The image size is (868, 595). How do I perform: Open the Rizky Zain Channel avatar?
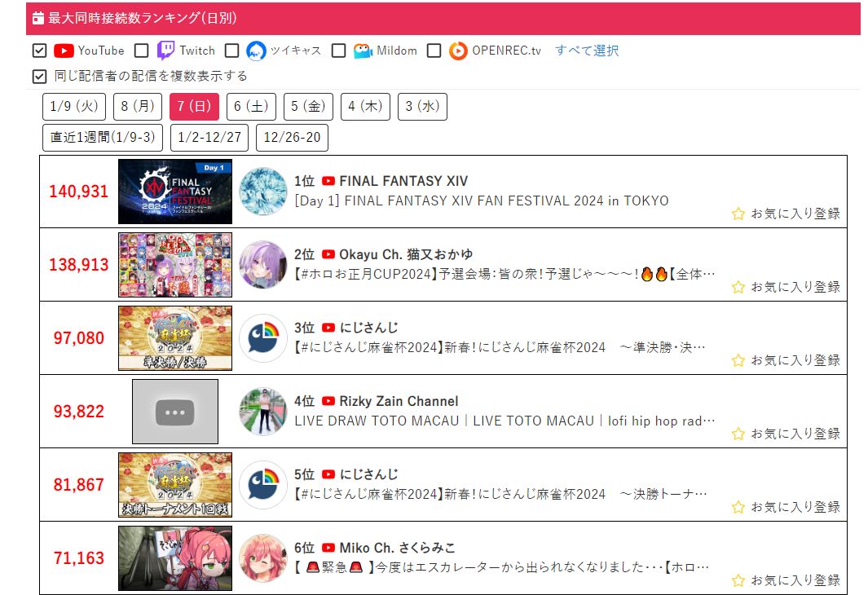(263, 412)
